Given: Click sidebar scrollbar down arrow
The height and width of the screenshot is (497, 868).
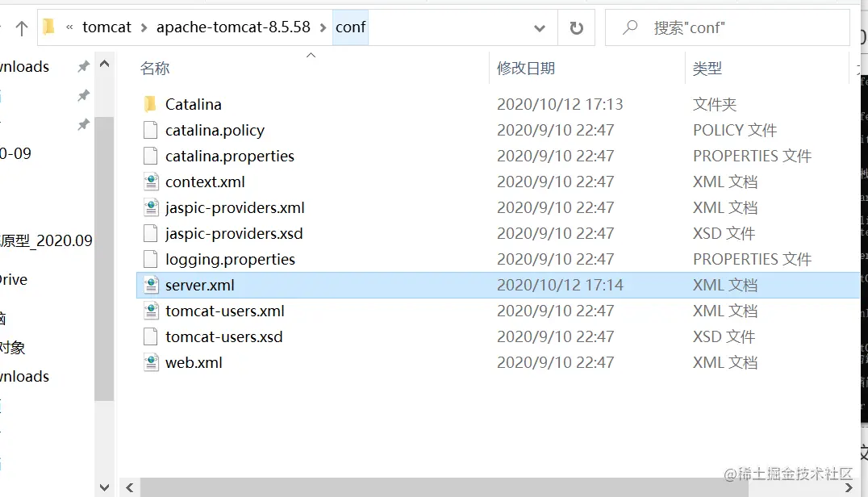Looking at the screenshot, I should tap(104, 487).
